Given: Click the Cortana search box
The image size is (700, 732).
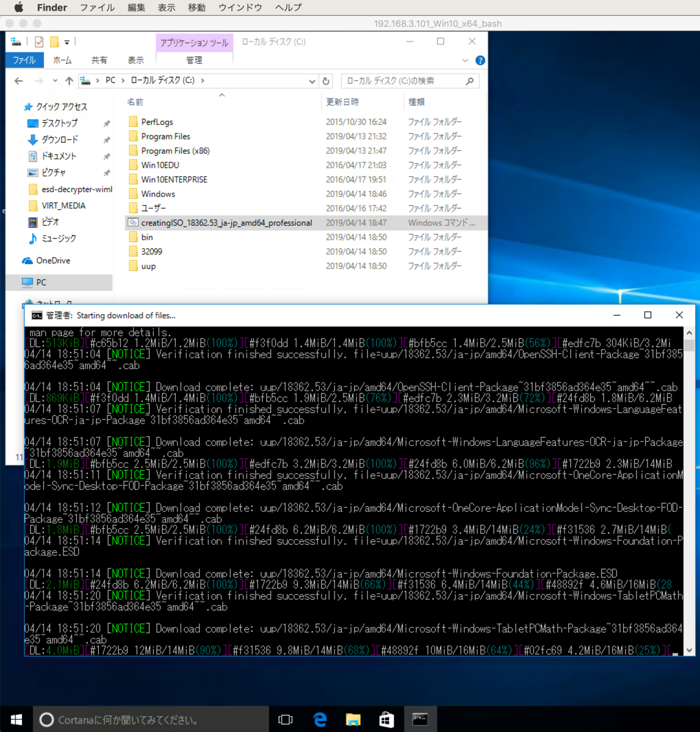Looking at the screenshot, I should click(151, 720).
